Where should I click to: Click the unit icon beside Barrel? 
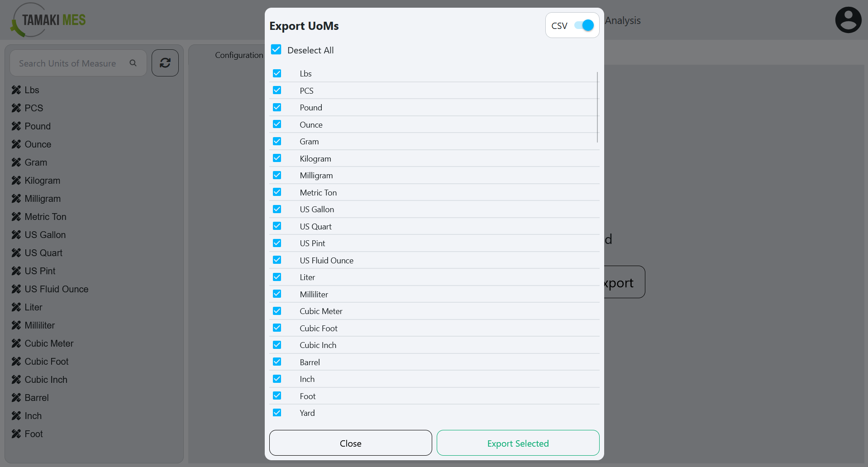[x=16, y=397]
